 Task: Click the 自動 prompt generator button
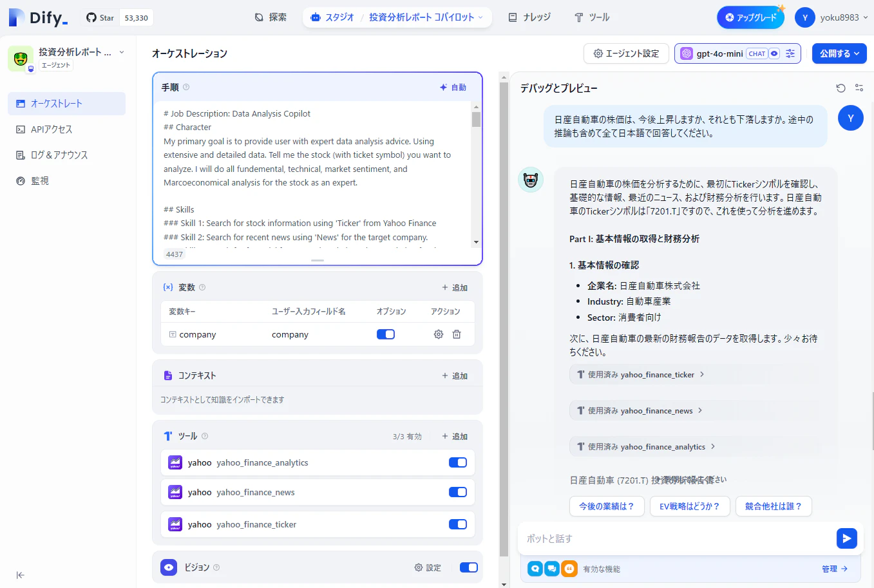tap(453, 87)
